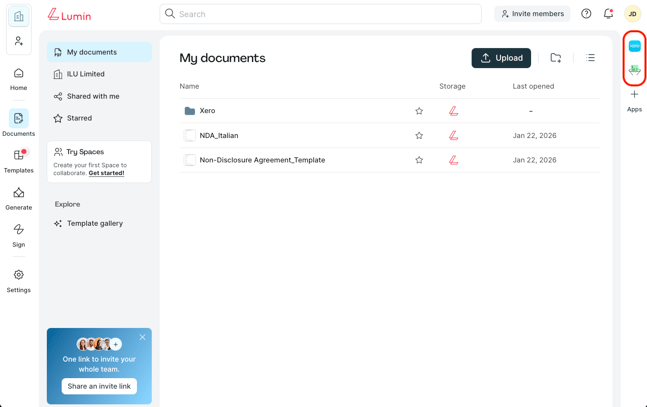This screenshot has width=647, height=407.
Task: Click the Try Spaces heading
Action: tap(85, 152)
